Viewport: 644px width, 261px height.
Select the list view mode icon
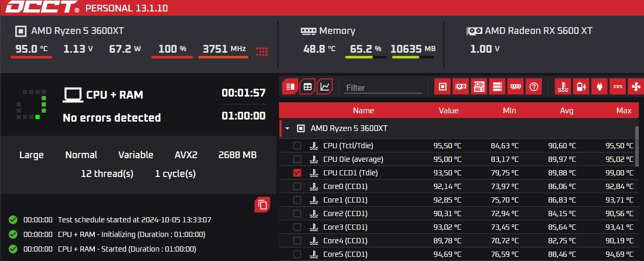click(x=290, y=86)
